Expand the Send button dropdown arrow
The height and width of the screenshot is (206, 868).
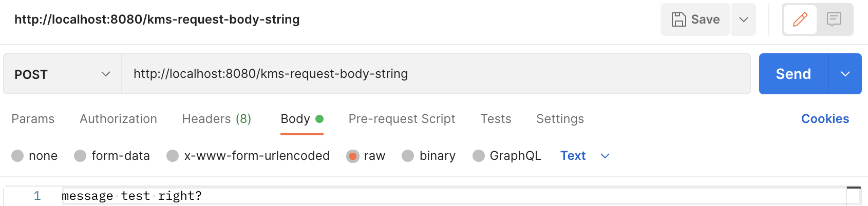click(x=845, y=74)
